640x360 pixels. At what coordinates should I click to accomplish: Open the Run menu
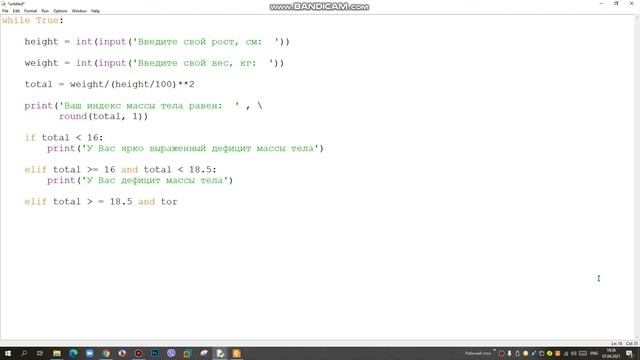tap(45, 11)
